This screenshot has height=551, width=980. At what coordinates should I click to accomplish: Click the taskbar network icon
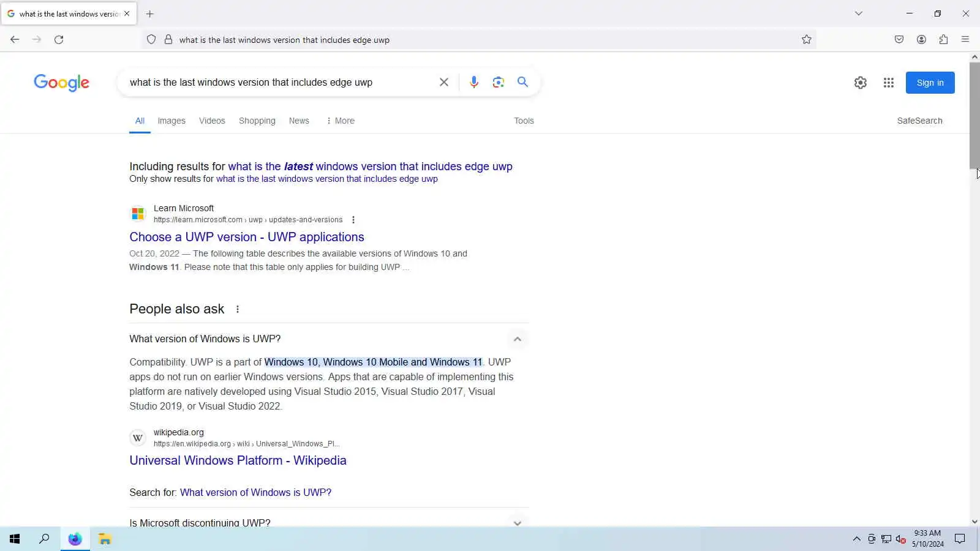coord(886,539)
